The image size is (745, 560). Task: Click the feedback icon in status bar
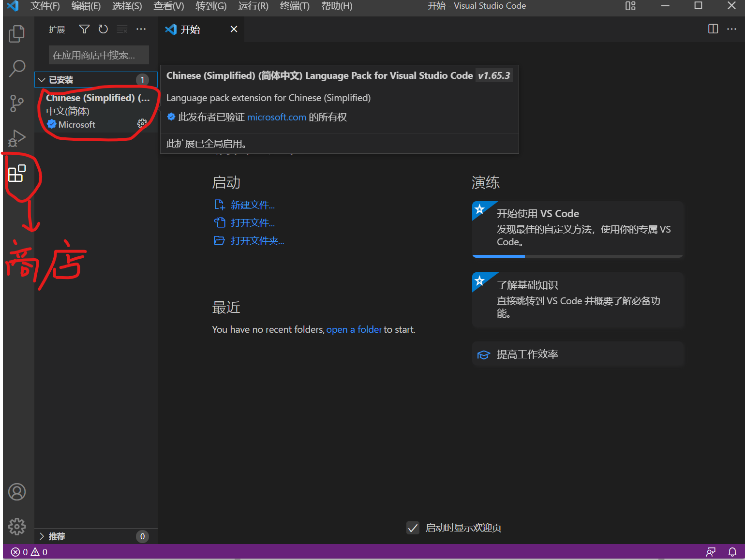pyautogui.click(x=711, y=552)
